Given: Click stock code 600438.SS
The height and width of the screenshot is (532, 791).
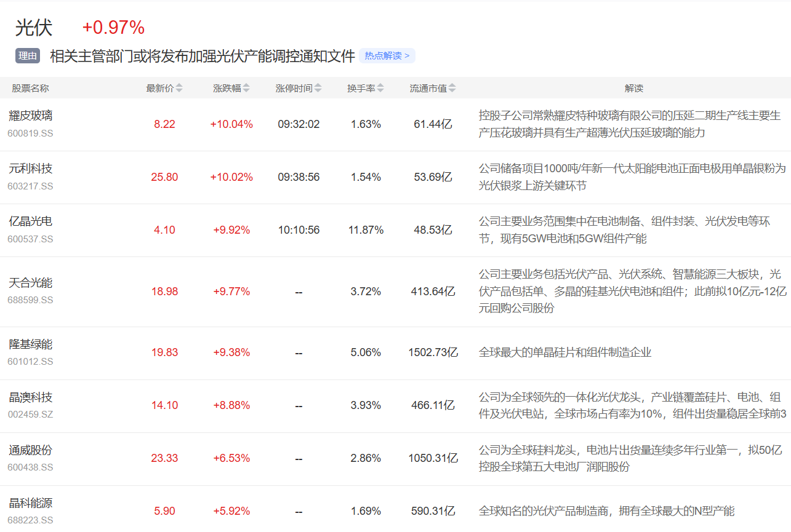Looking at the screenshot, I should [31, 467].
